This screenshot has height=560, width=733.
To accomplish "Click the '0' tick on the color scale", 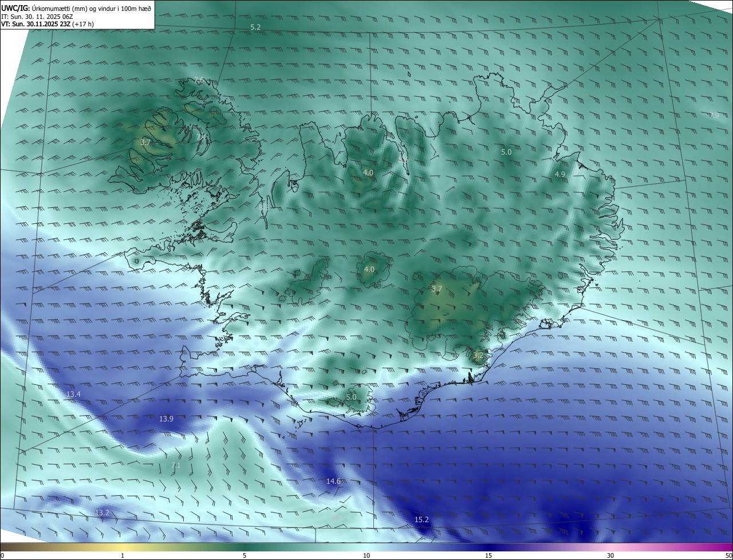I will click(x=2, y=555).
